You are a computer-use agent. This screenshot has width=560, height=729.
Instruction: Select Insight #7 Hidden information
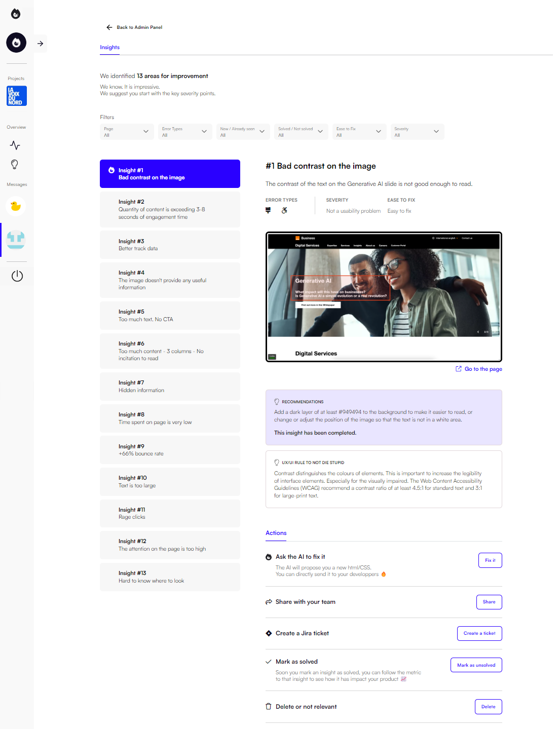point(170,387)
